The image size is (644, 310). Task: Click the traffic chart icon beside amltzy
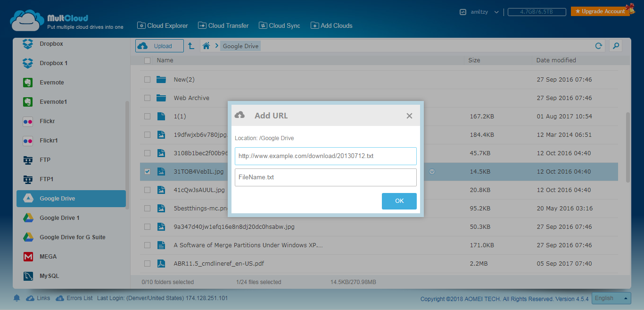pos(463,12)
